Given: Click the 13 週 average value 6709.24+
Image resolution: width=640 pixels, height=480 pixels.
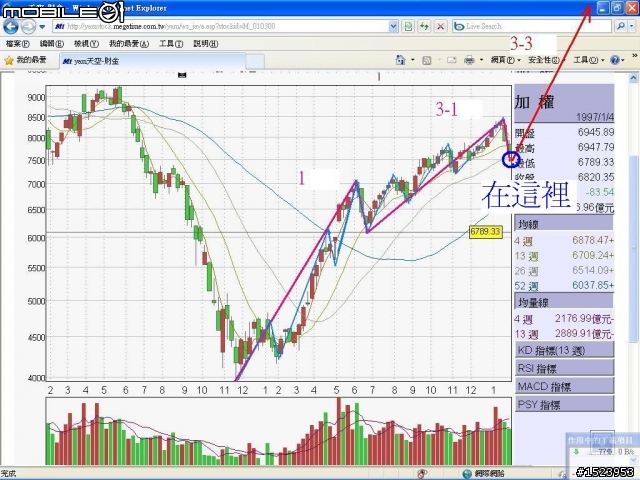Looking at the screenshot, I should (593, 256).
